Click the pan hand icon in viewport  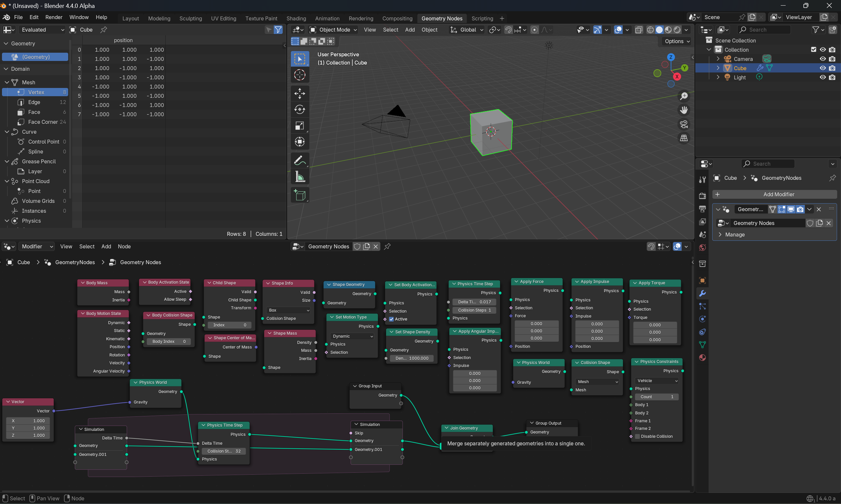click(x=684, y=110)
